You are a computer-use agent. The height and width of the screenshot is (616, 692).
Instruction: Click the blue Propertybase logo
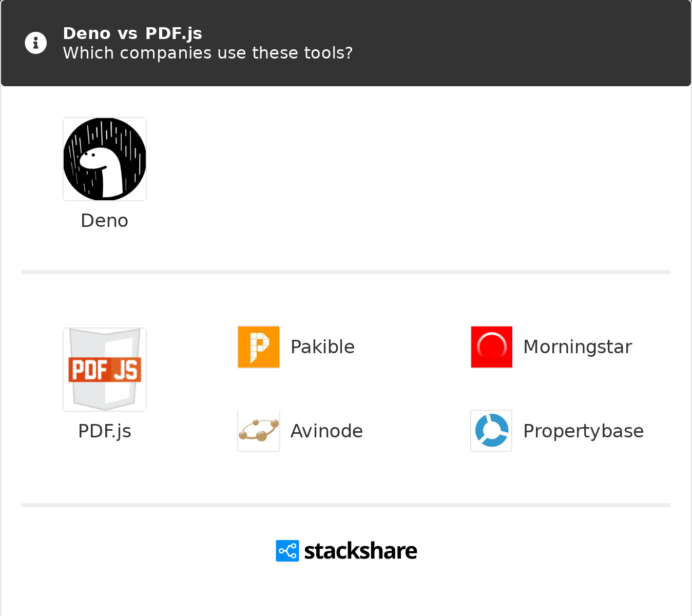pyautogui.click(x=492, y=431)
